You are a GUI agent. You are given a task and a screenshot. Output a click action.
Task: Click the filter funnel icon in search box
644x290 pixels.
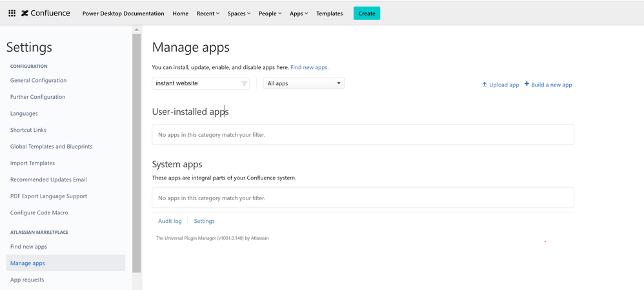pyautogui.click(x=244, y=83)
